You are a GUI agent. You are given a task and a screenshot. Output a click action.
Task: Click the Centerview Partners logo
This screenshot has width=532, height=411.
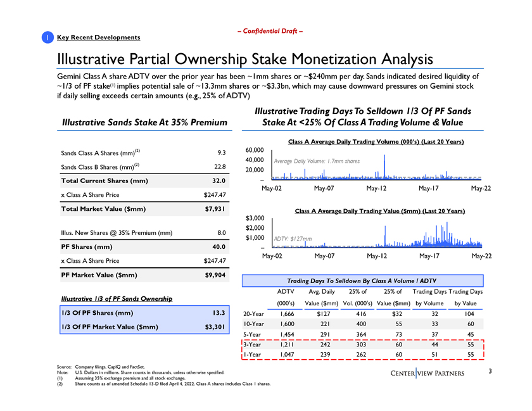tap(427, 374)
